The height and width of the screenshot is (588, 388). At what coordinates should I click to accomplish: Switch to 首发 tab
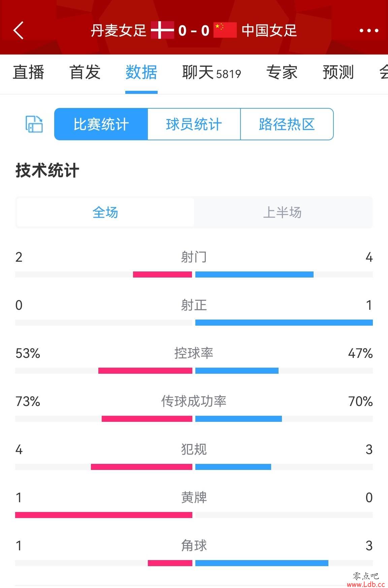pos(85,72)
